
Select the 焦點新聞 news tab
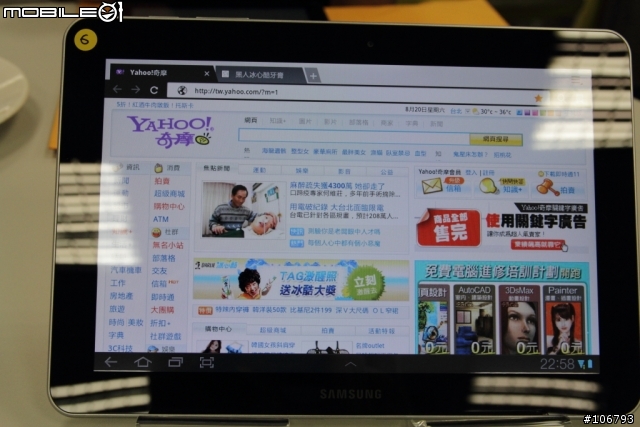point(217,168)
